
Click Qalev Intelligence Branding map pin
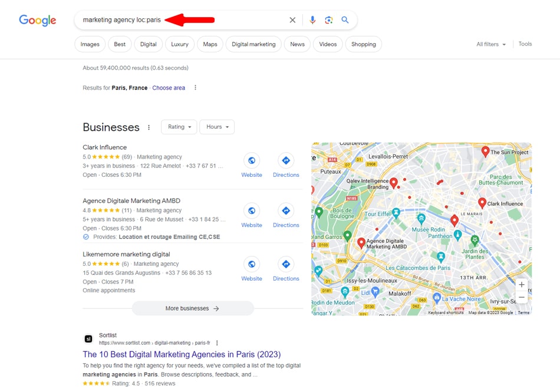pyautogui.click(x=394, y=183)
